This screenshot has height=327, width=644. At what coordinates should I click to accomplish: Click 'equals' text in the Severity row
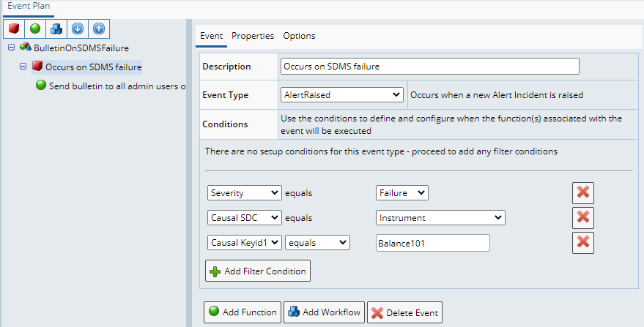point(299,193)
